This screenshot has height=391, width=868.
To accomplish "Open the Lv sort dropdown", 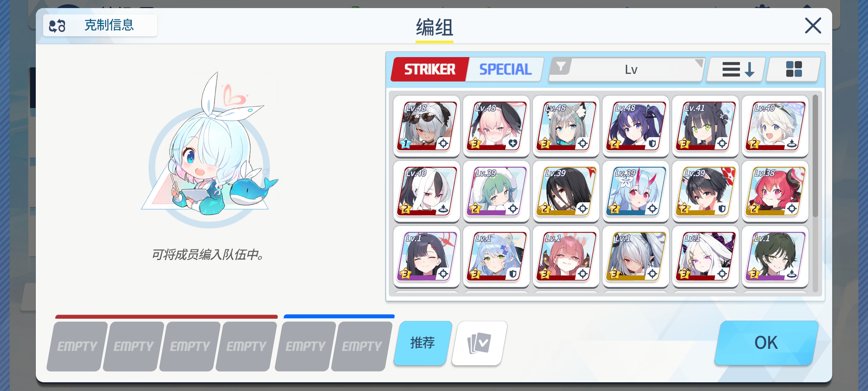I will [627, 70].
